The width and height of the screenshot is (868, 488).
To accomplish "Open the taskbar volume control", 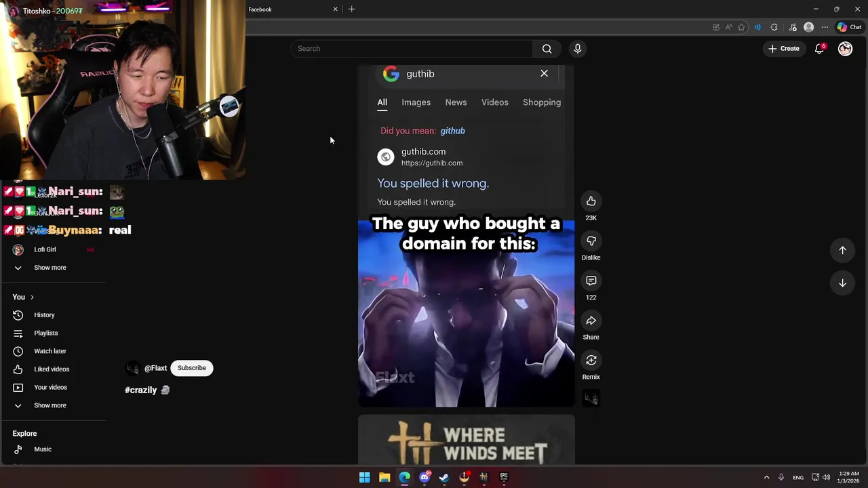I will coord(826,477).
